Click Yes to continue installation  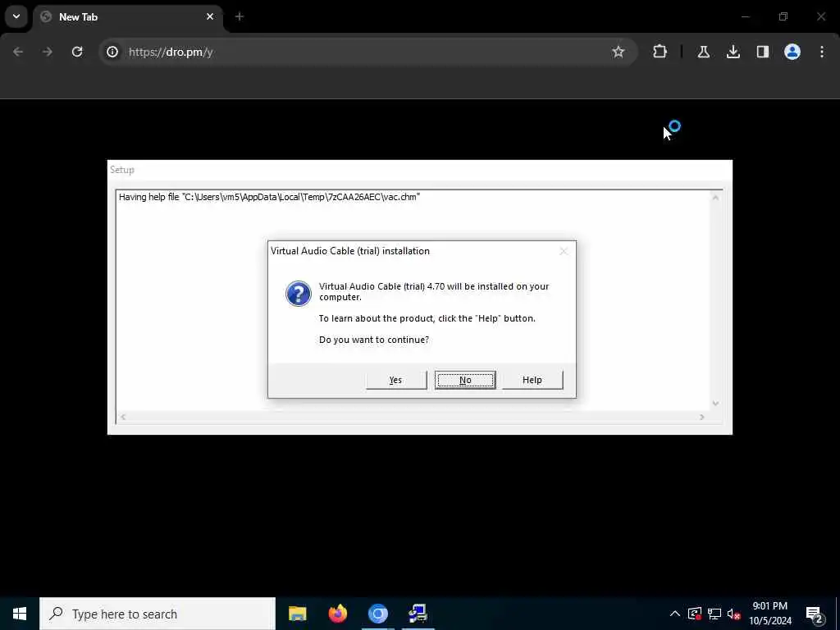pyautogui.click(x=396, y=380)
